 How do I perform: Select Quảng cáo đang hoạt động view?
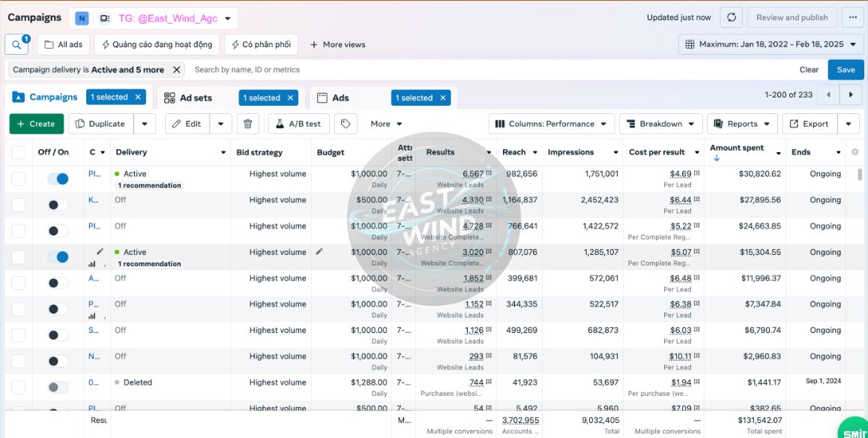click(x=157, y=45)
